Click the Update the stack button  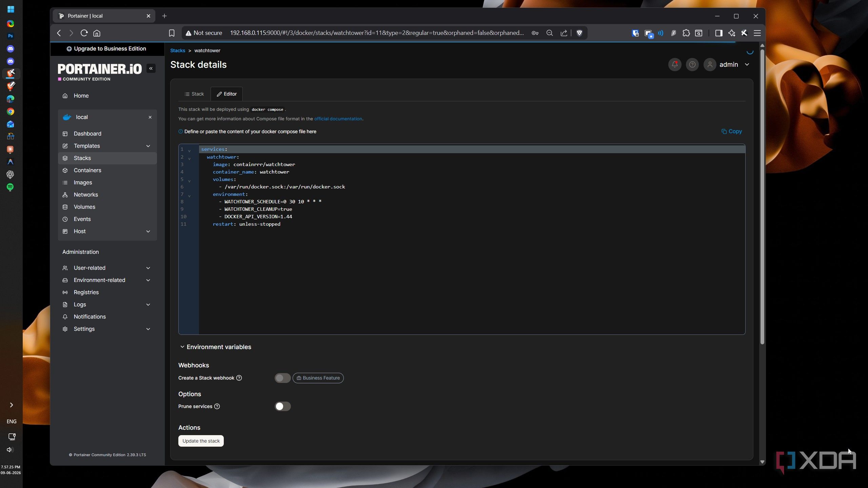tap(201, 441)
